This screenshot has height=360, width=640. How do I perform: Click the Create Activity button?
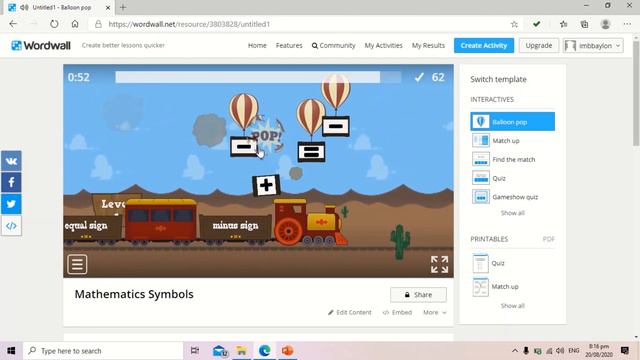[484, 45]
